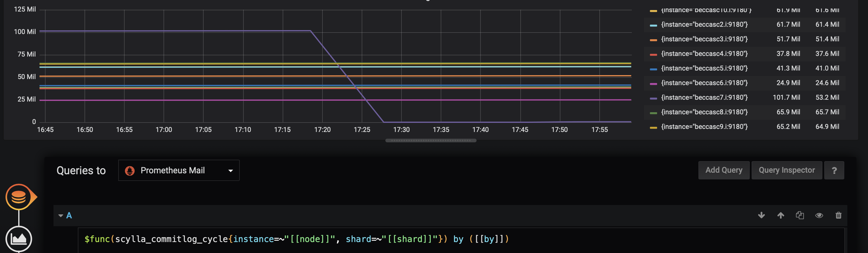Click the 65.9 Mil value for beccasc8
Viewport: 868px width, 253px height.
click(788, 112)
